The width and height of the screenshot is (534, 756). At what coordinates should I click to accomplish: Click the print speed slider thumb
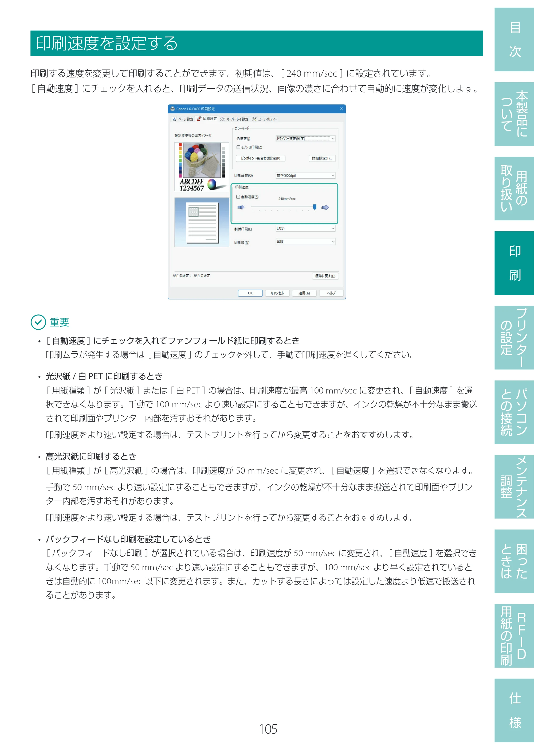click(315, 207)
